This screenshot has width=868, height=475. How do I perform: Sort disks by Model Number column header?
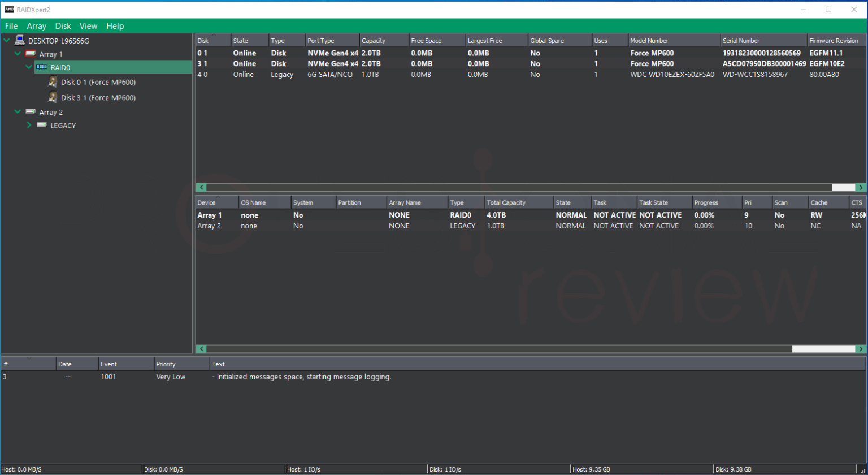point(674,41)
